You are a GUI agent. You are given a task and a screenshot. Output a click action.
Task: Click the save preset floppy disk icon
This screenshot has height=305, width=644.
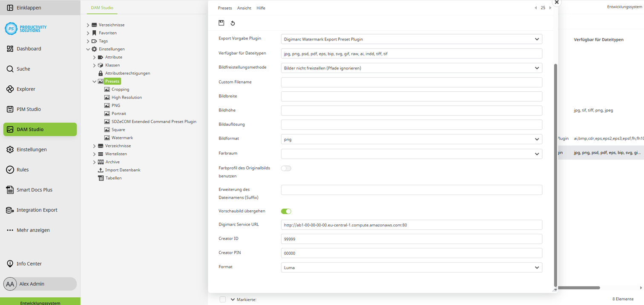(221, 23)
